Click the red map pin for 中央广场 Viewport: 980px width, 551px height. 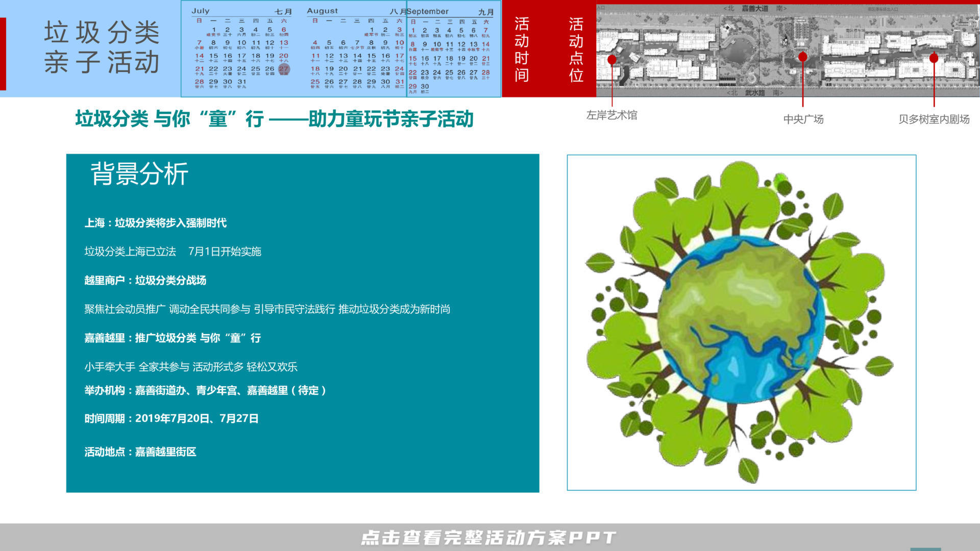point(803,57)
